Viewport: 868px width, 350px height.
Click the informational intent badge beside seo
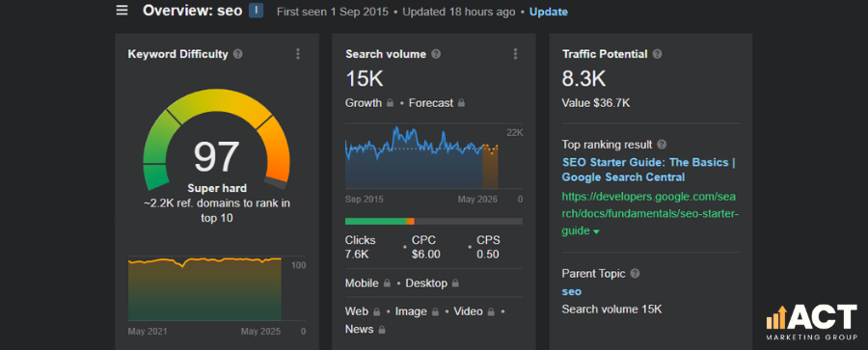(x=256, y=11)
